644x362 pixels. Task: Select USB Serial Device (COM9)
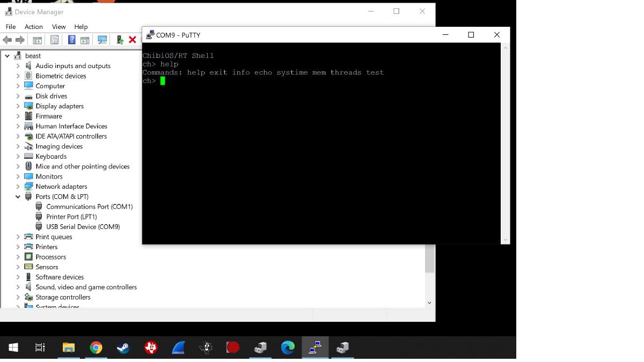(x=83, y=227)
